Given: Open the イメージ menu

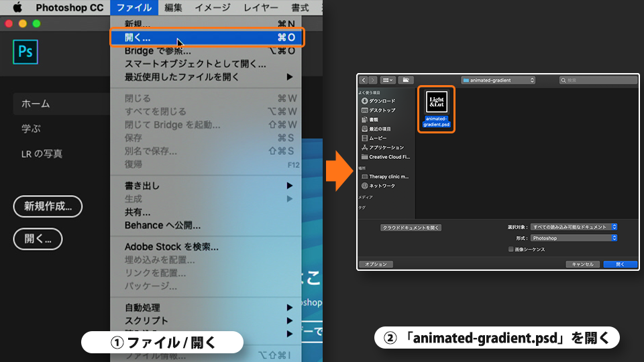Looking at the screenshot, I should 213,7.
